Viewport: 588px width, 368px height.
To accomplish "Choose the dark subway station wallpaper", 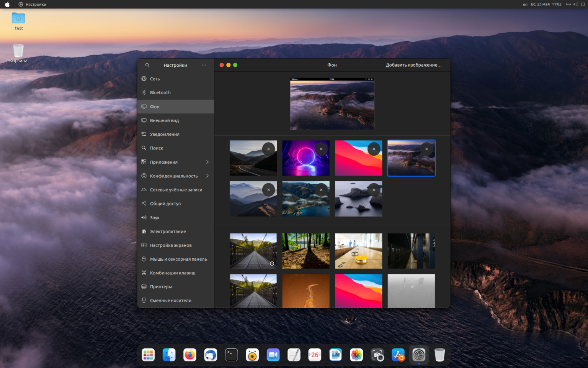I will pyautogui.click(x=411, y=251).
